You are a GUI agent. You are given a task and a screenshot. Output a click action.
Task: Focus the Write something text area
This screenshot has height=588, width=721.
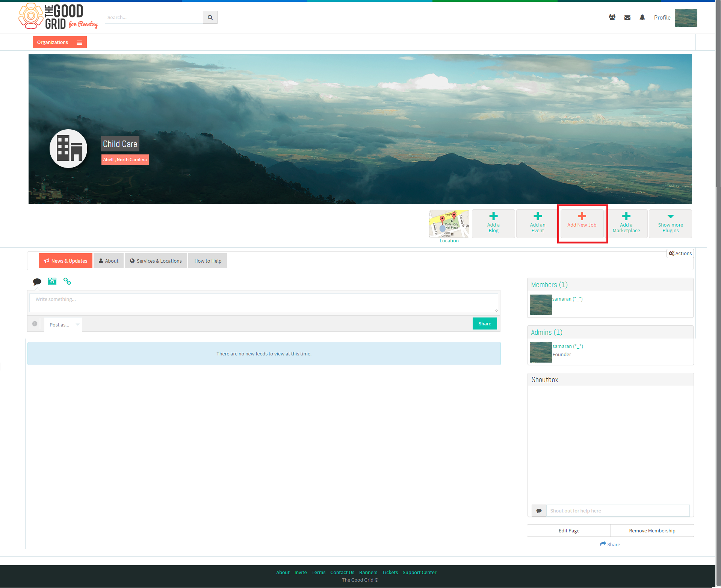point(264,303)
